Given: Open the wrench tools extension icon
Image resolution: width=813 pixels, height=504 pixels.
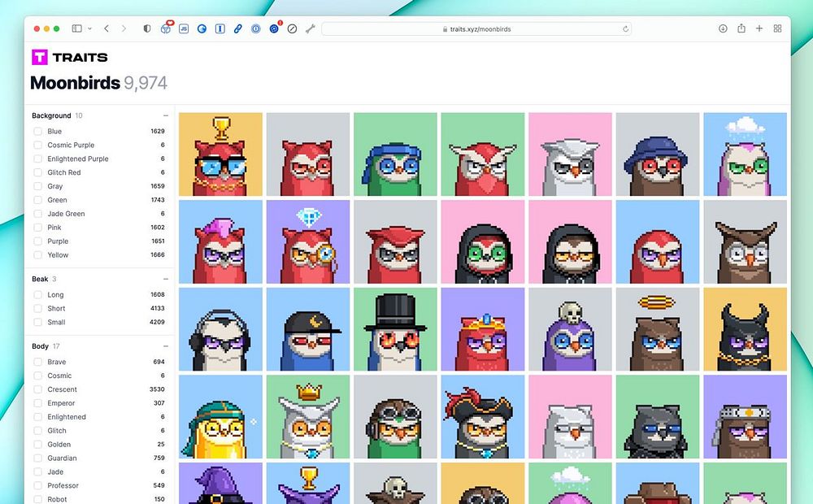Looking at the screenshot, I should tap(310, 28).
